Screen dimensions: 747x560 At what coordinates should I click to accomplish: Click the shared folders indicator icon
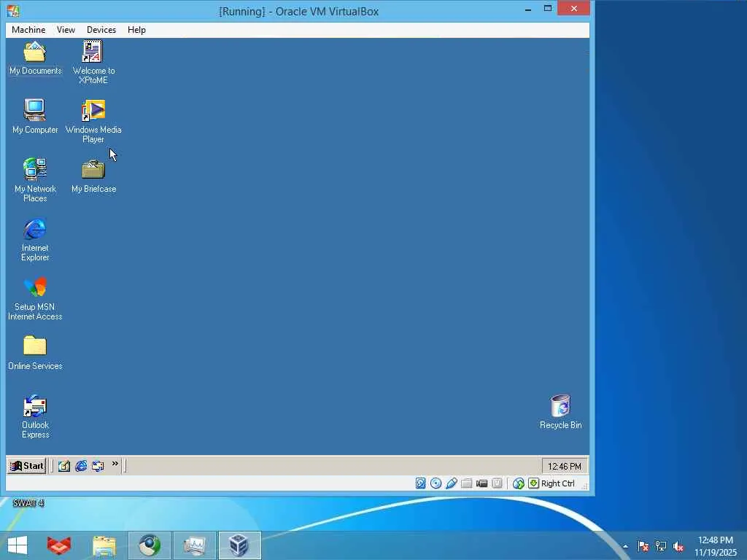pyautogui.click(x=466, y=483)
